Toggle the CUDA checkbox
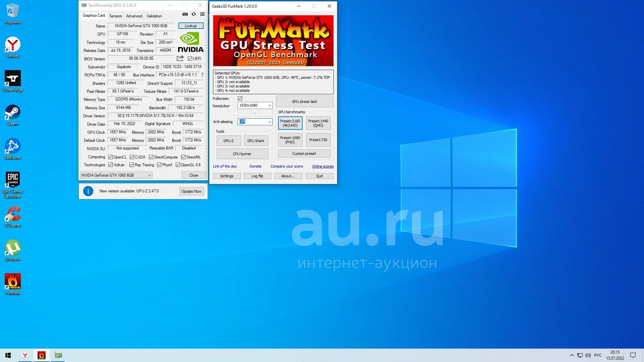 coord(132,157)
